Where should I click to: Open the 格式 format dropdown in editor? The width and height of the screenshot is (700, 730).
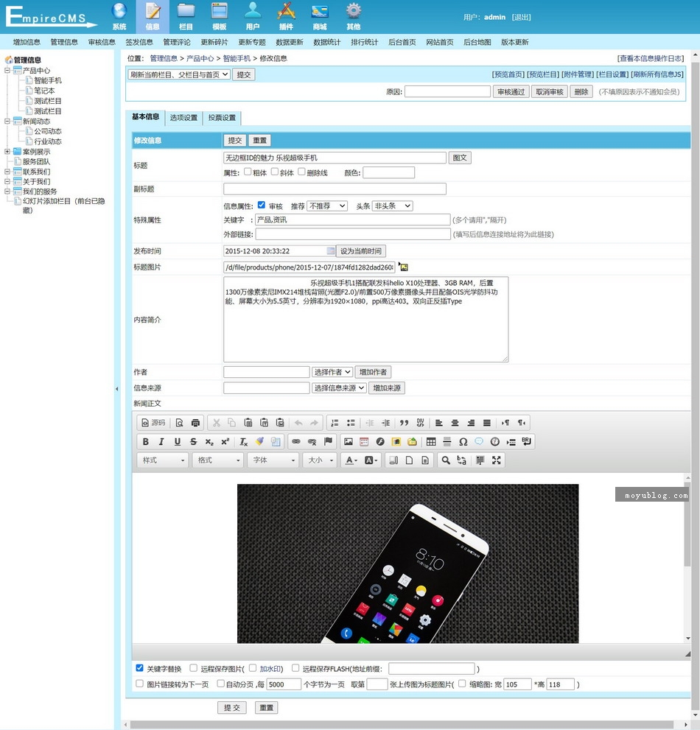pos(218,460)
